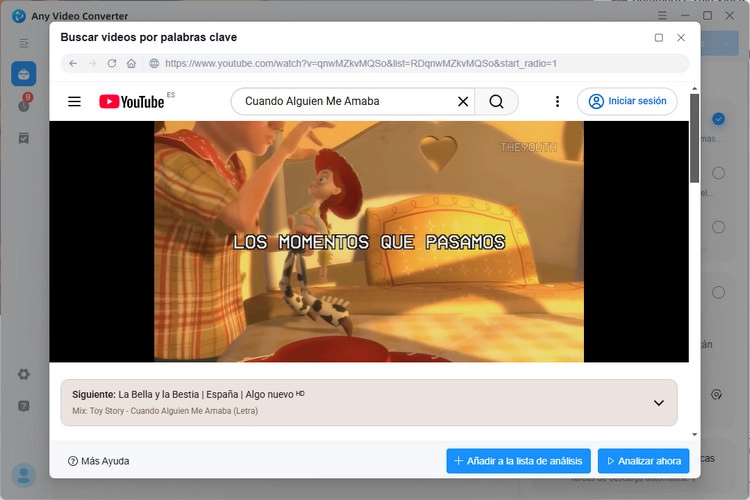Open the YouTube hamburger guide menu
750x500 pixels.
click(74, 101)
